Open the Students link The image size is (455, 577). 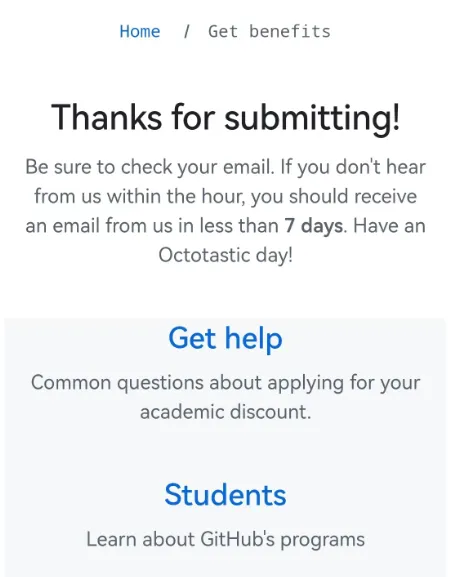coord(225,495)
